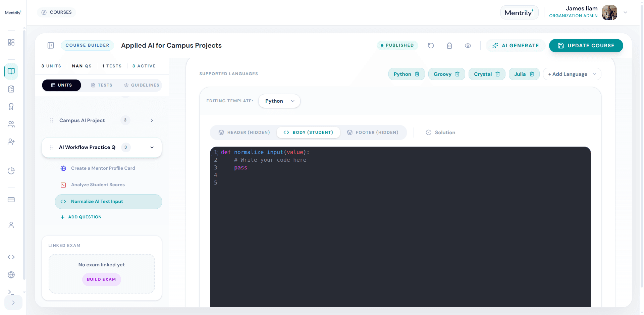Viewport: 644px width, 315px height.
Task: Click the Build Exam button
Action: (x=101, y=279)
